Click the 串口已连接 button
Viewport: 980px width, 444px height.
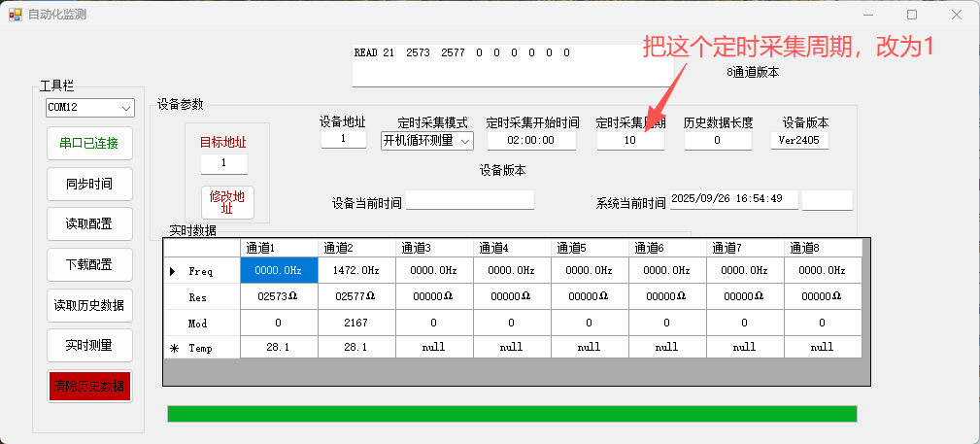click(88, 143)
